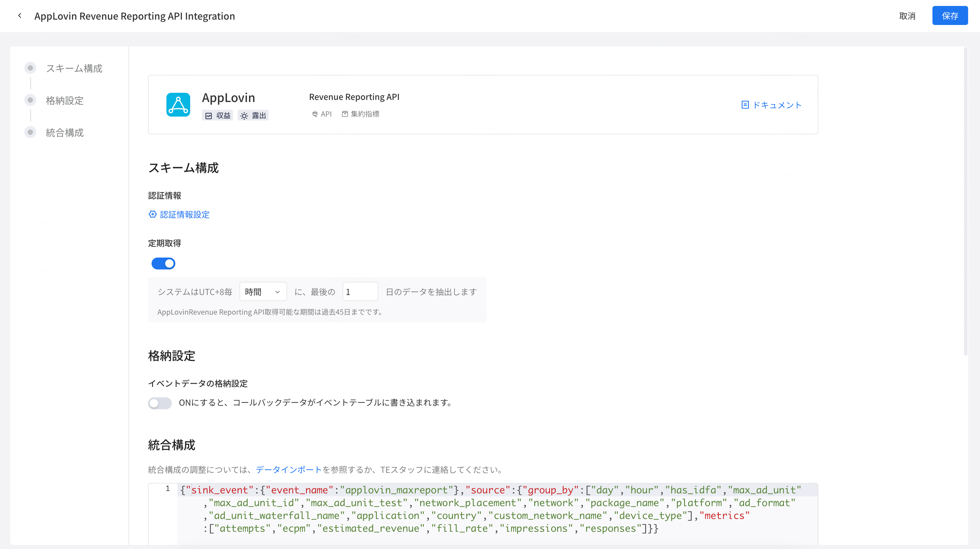Click the Revenue Reporting API label
980x549 pixels.
tap(354, 97)
